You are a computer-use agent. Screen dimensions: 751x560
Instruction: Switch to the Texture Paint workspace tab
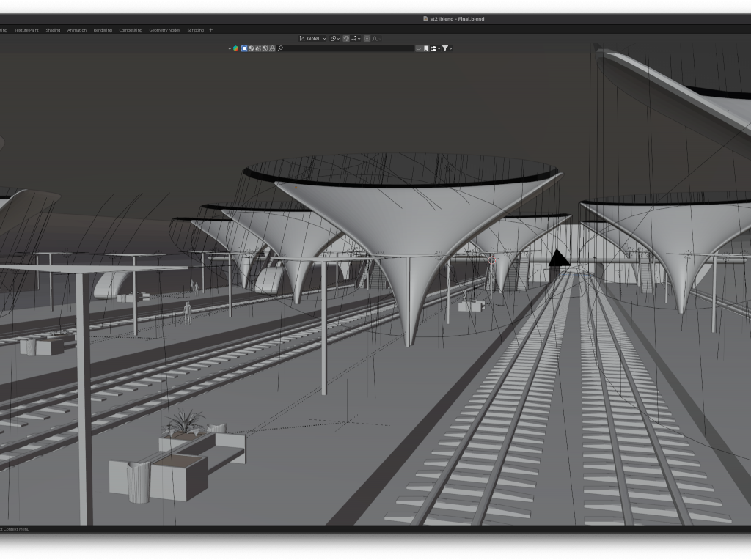[26, 30]
